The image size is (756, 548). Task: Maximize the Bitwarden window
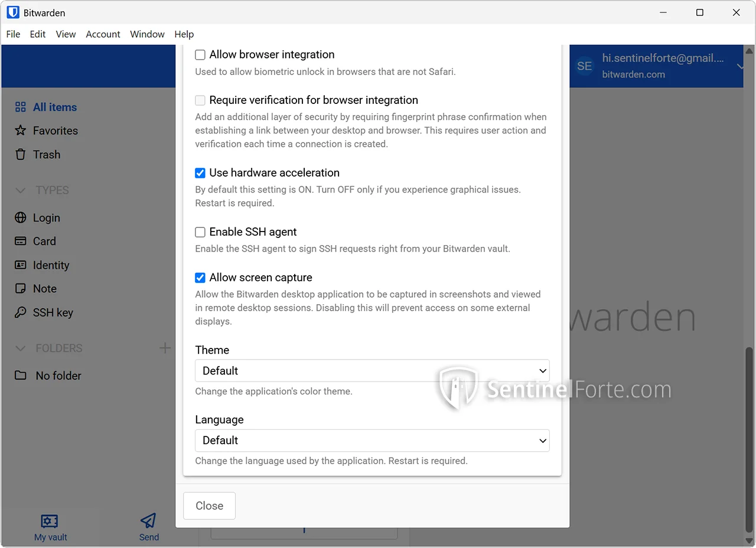700,12
